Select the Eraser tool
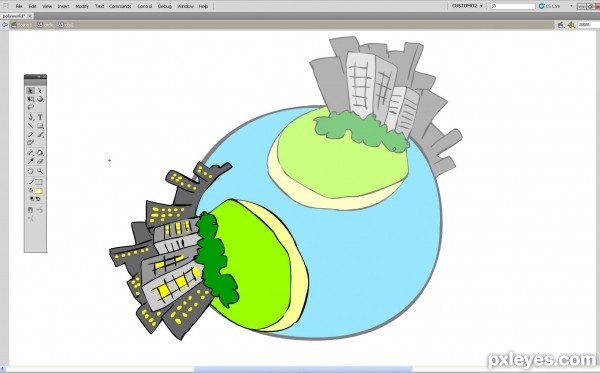 40,161
